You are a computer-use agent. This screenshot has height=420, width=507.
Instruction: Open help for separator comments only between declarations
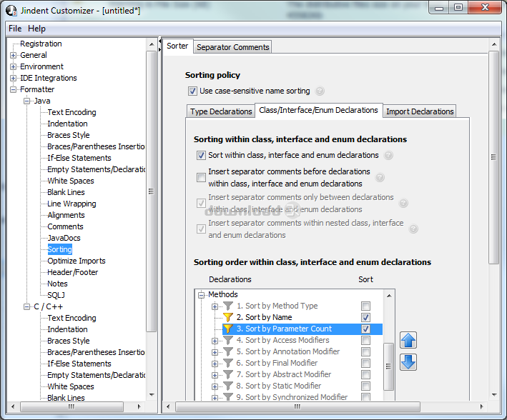[x=403, y=204]
